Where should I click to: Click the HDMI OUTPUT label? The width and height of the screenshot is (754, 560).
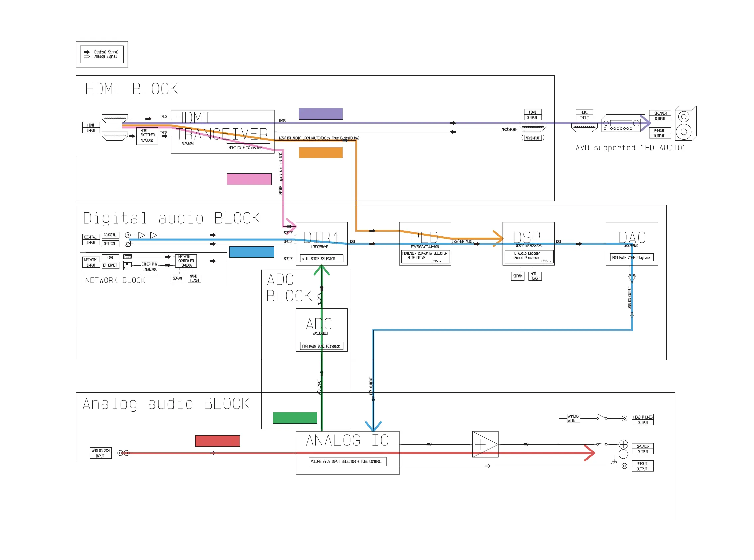(x=533, y=115)
